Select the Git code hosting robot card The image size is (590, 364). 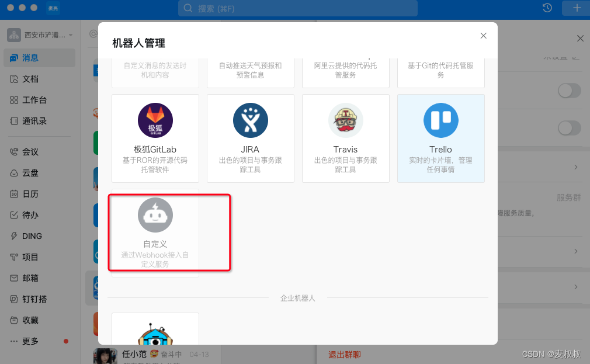pyautogui.click(x=440, y=73)
